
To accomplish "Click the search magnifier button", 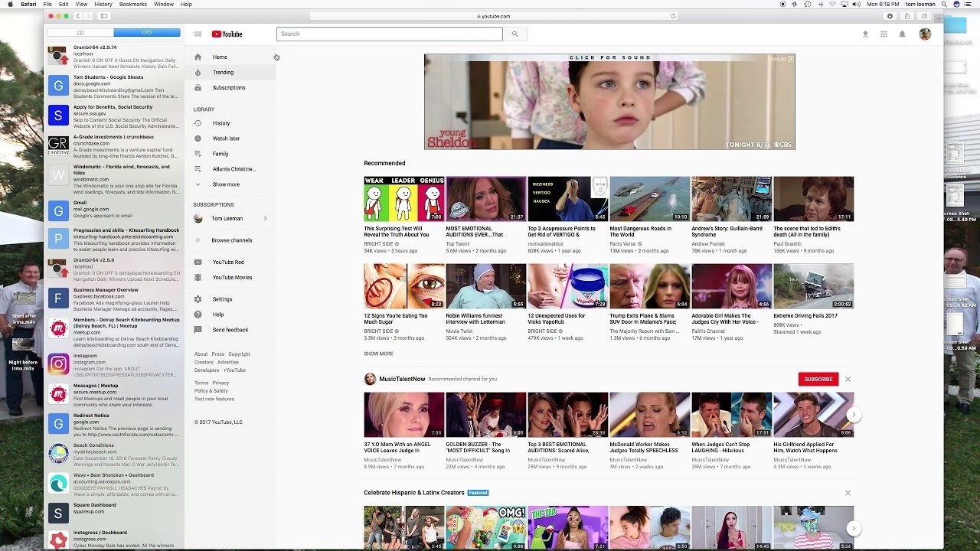I will (x=515, y=34).
